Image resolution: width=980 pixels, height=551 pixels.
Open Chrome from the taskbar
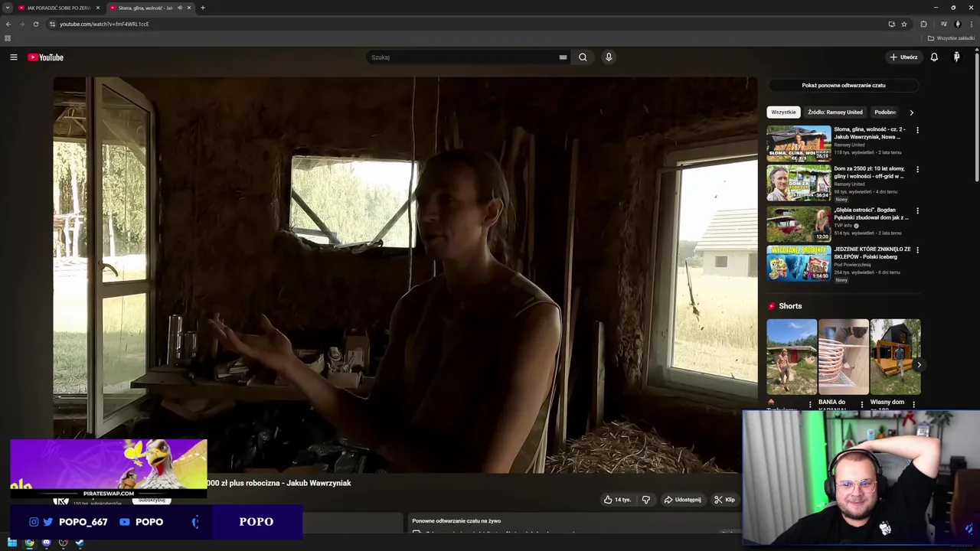[29, 543]
